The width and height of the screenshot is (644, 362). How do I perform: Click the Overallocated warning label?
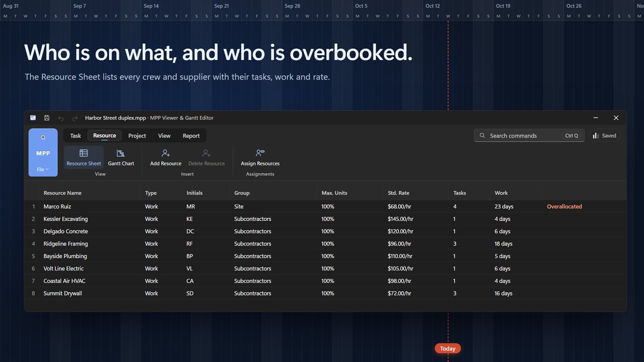565,207
